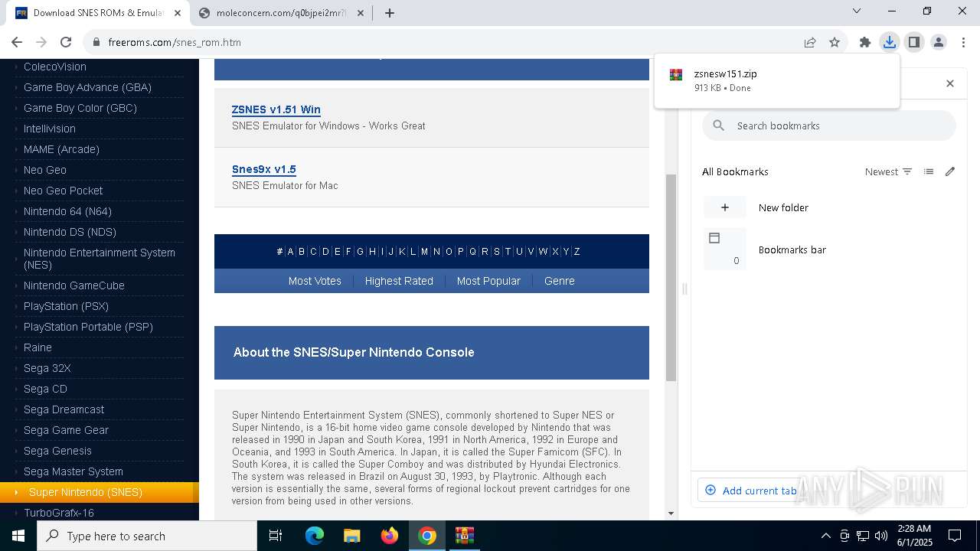Screen dimensions: 980x551
Task: Select letter A in alphabet index
Action: click(290, 251)
